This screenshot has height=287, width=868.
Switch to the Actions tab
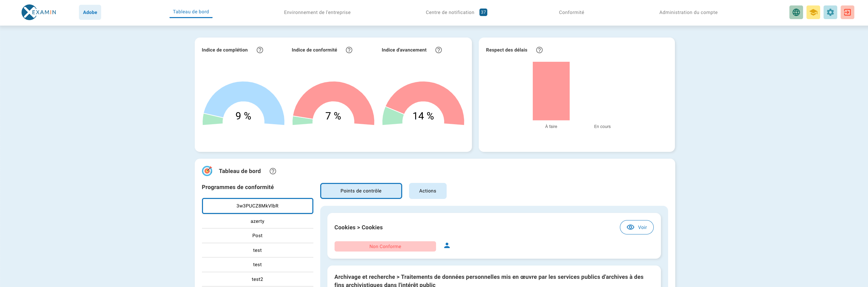428,191
